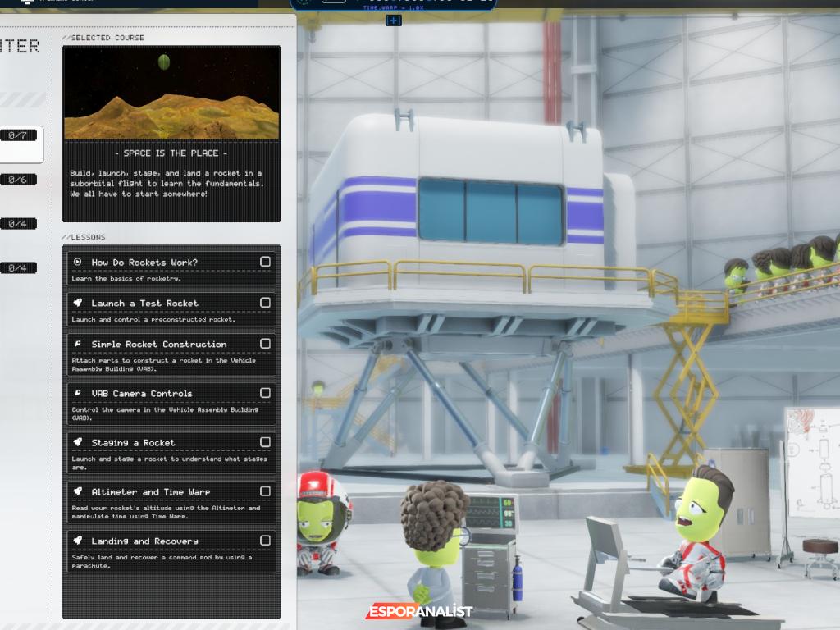Screen dimensions: 840x630
Task: Toggle the VAB Camera Controls checkbox
Action: (265, 393)
